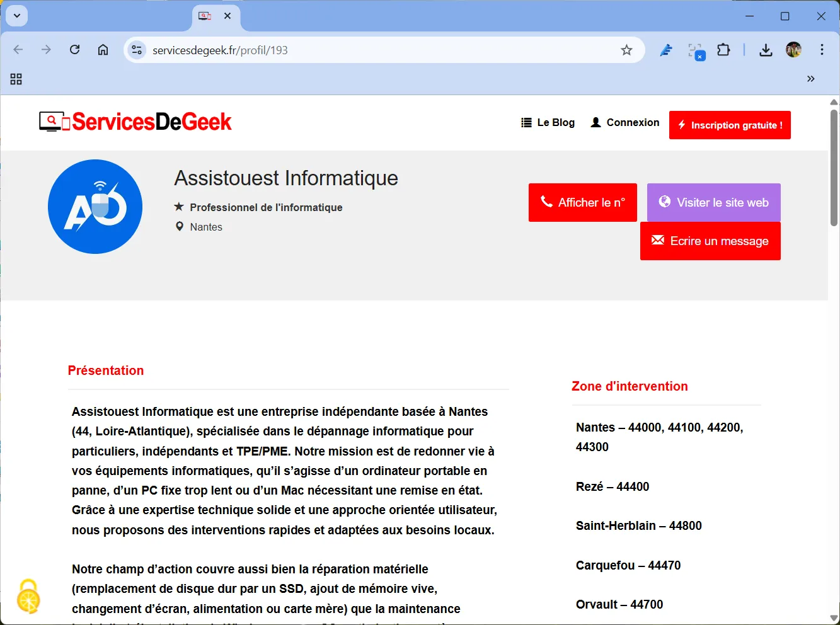The height and width of the screenshot is (625, 840).
Task: Open browser downloads icon
Action: pos(766,50)
